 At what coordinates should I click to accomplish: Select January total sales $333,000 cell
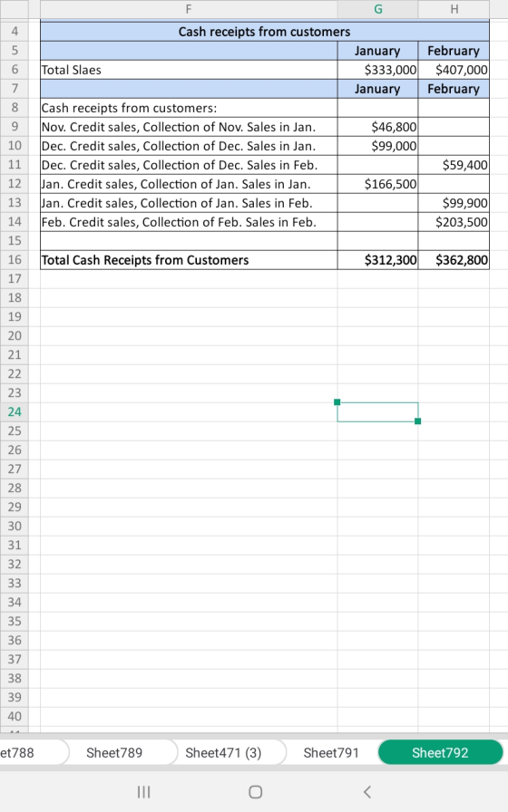click(x=378, y=70)
